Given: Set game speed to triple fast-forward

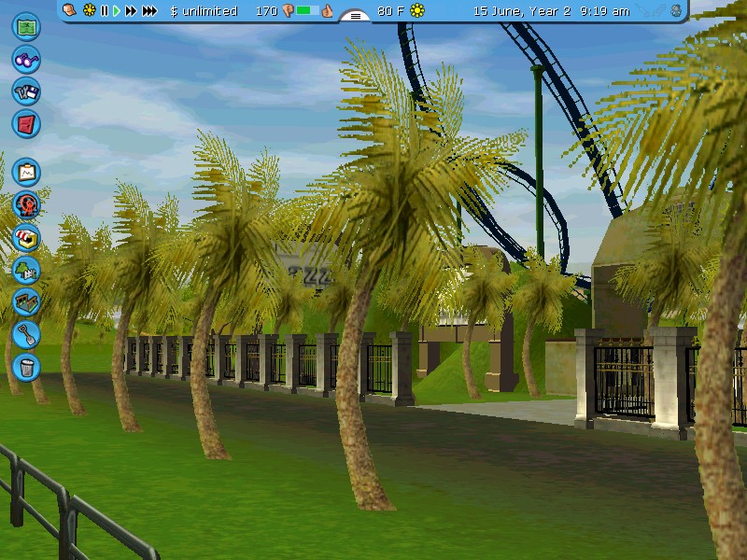Looking at the screenshot, I should [150, 10].
